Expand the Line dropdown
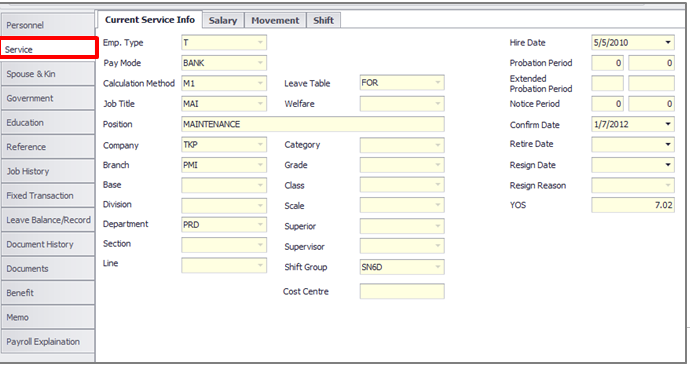This screenshot has width=690, height=365. tap(261, 265)
